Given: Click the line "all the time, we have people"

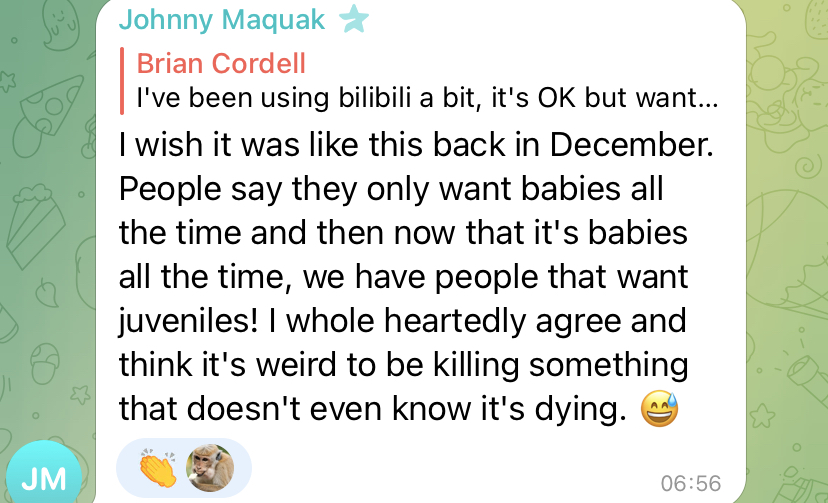Looking at the screenshot, I should pos(403,276).
